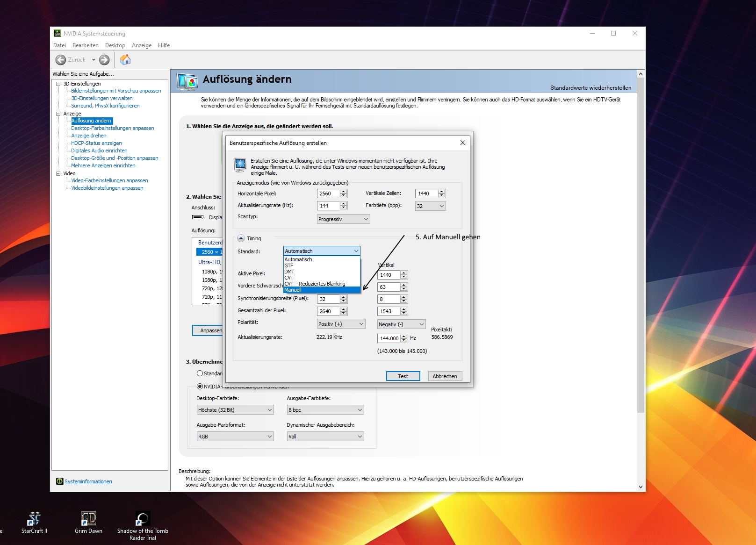Open the Desktop menu
Screen dimensions: 756x545
click(x=115, y=45)
